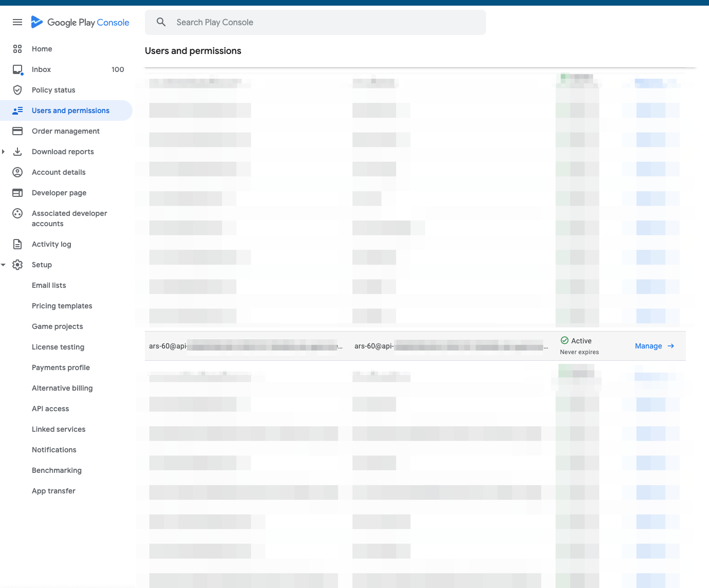Open API access under Setup
This screenshot has width=709, height=588.
[x=50, y=409]
